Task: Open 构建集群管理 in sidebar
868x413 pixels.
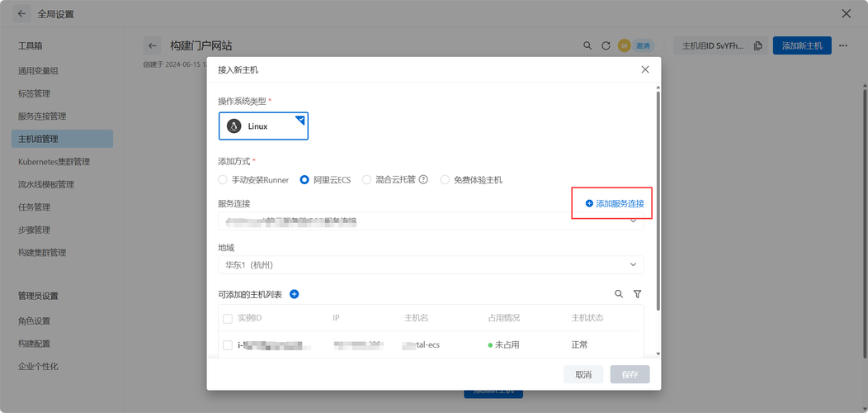Action: coord(42,253)
